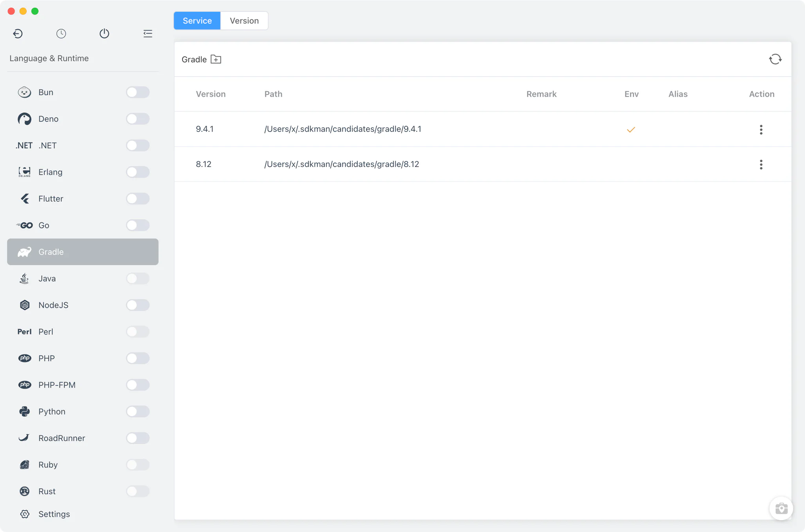Open Settings from the sidebar

(54, 514)
